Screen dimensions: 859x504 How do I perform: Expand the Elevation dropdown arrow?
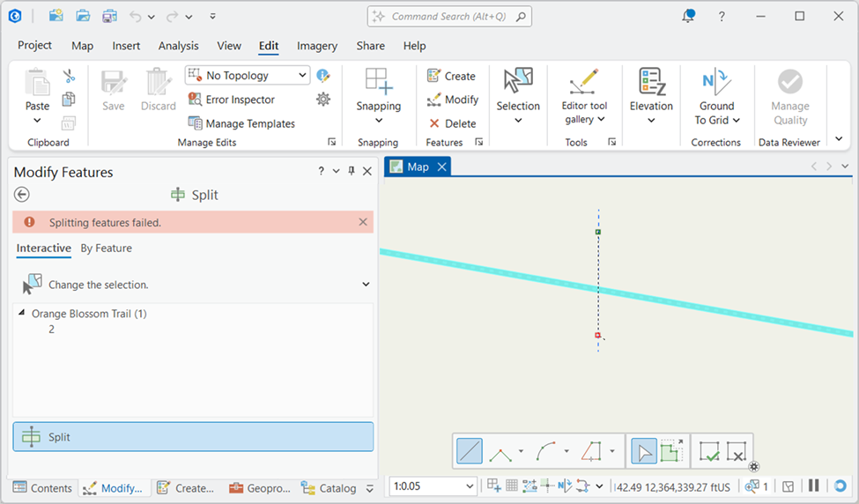click(651, 121)
